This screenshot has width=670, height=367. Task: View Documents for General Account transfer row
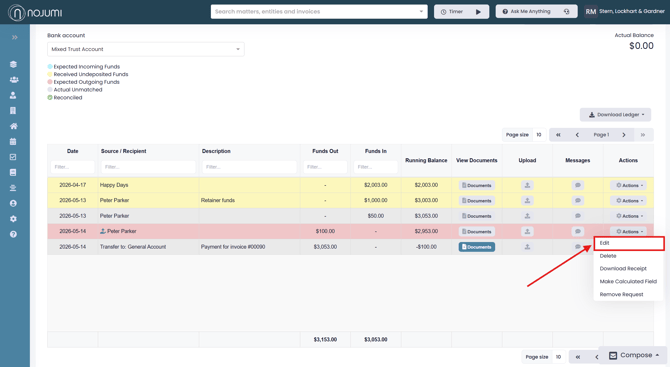(x=477, y=247)
